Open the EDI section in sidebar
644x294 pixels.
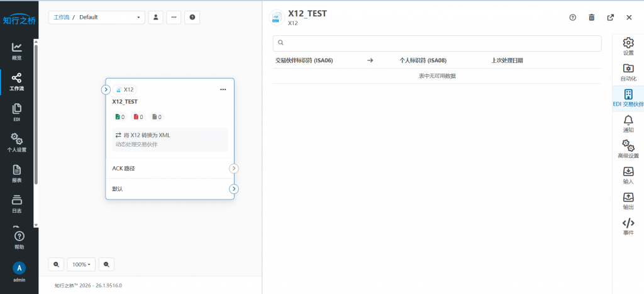pyautogui.click(x=17, y=113)
